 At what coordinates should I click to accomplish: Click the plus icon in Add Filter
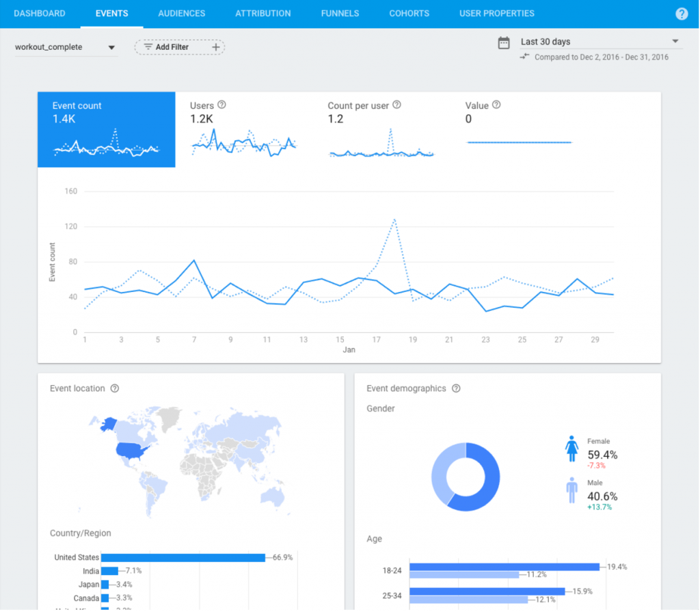(215, 47)
